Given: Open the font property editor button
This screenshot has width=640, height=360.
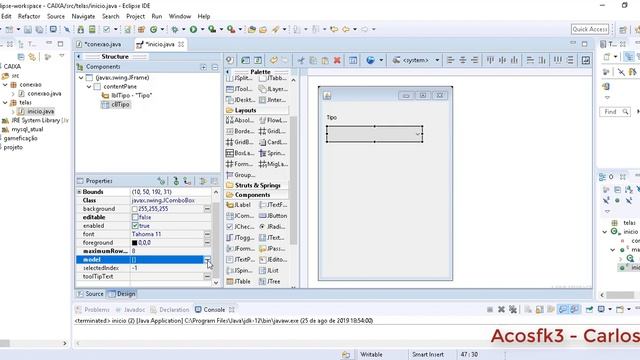Looking at the screenshot, I should coord(207,234).
